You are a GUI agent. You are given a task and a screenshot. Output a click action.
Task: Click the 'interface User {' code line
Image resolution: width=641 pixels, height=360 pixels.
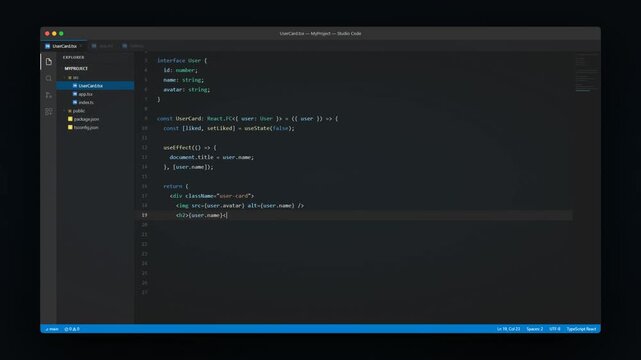tap(182, 60)
